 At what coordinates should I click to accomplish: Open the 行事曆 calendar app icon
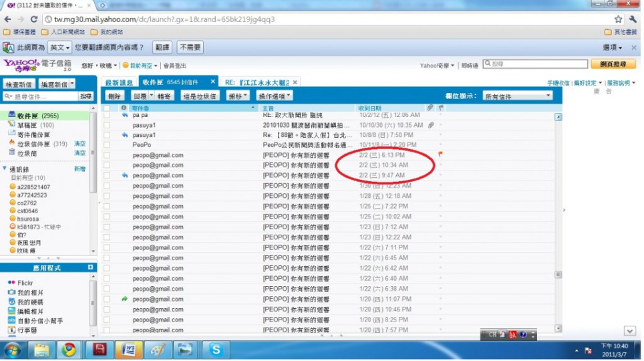11,330
